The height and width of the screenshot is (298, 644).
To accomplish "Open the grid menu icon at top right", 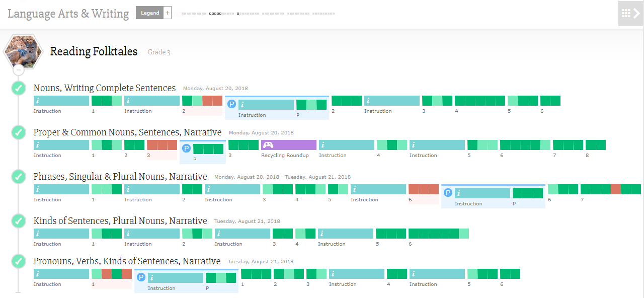I will [626, 14].
